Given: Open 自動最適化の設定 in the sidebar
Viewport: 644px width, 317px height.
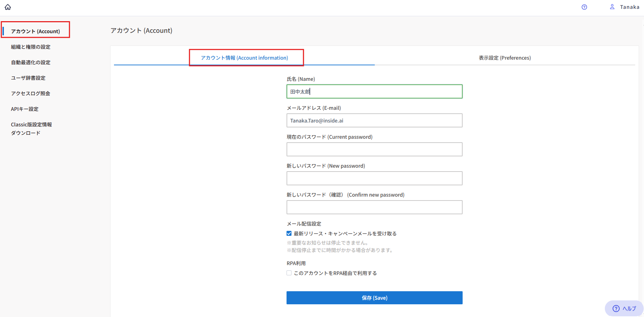Looking at the screenshot, I should tap(31, 62).
